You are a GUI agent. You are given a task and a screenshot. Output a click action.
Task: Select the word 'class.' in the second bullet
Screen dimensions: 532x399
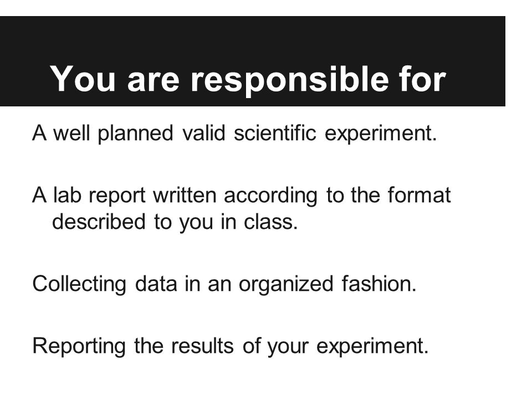click(271, 222)
